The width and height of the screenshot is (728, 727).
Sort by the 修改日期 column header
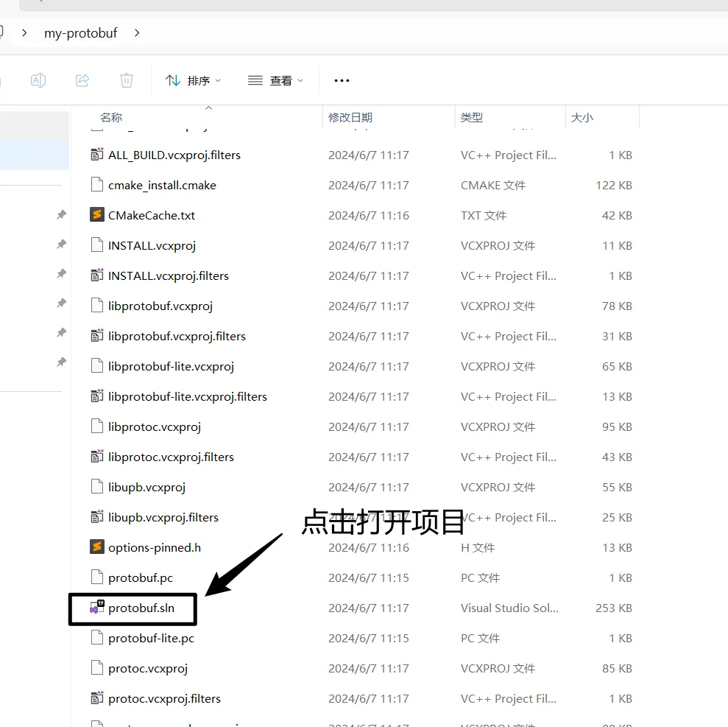click(x=350, y=118)
